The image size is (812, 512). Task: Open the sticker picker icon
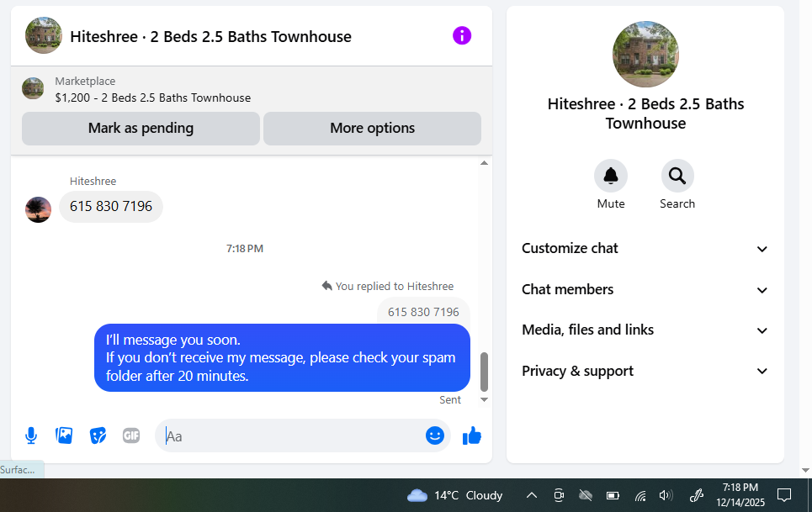click(x=98, y=435)
